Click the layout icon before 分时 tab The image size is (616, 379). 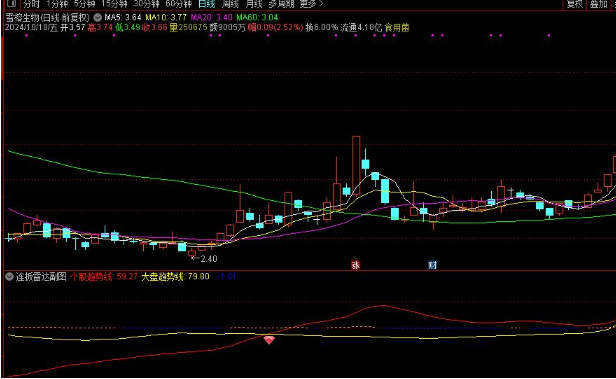click(x=11, y=4)
